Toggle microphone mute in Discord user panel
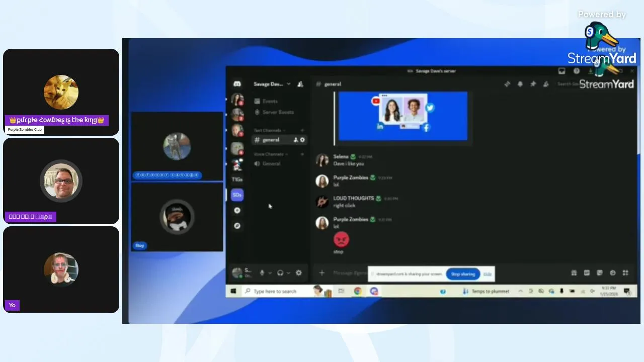The height and width of the screenshot is (362, 644). click(x=262, y=273)
